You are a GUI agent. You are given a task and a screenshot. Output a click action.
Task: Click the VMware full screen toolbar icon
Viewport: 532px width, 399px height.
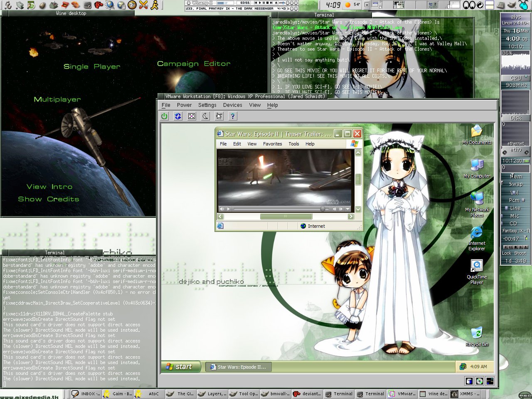(x=192, y=116)
